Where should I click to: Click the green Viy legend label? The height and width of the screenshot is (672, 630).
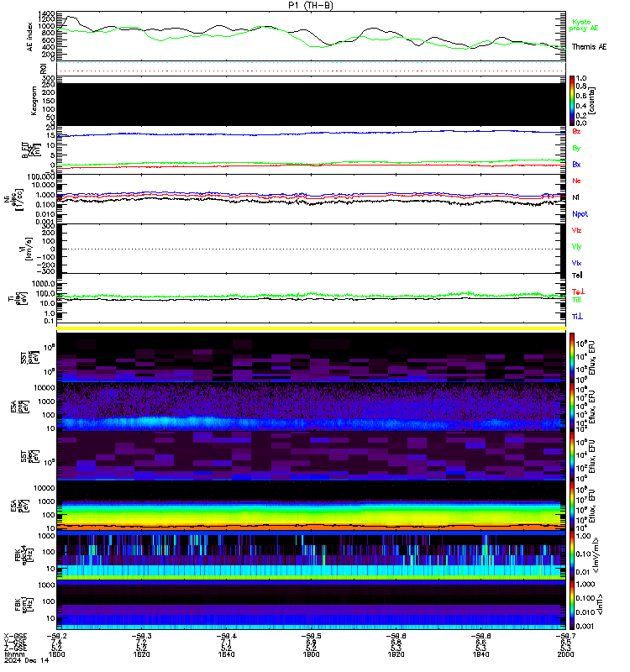coord(576,247)
